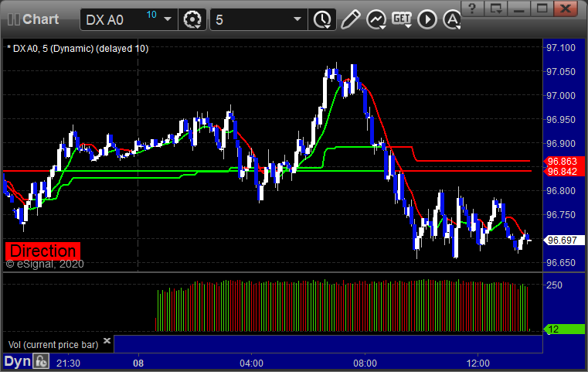Screen dimensions: 588x372
Task: Close the Vol study pane with the X
Action: (x=107, y=341)
